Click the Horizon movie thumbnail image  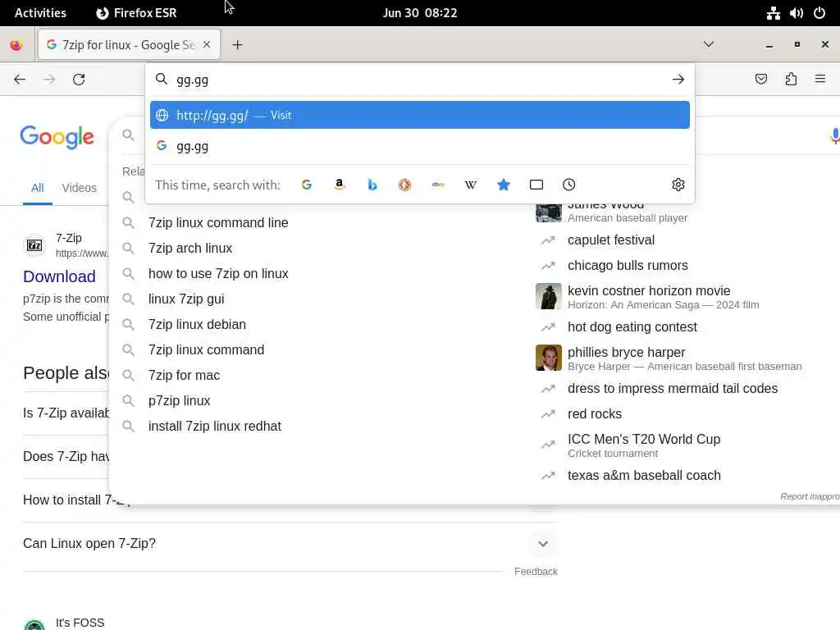(x=549, y=296)
